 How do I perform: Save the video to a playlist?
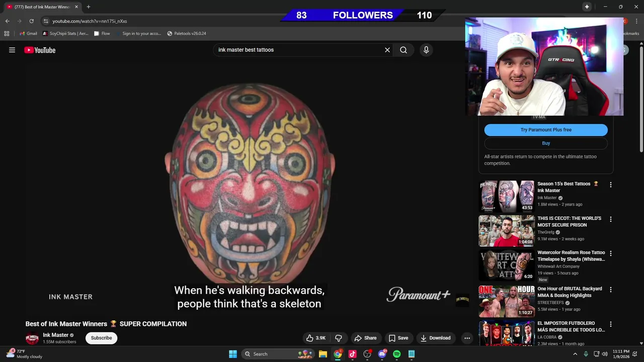pyautogui.click(x=398, y=338)
